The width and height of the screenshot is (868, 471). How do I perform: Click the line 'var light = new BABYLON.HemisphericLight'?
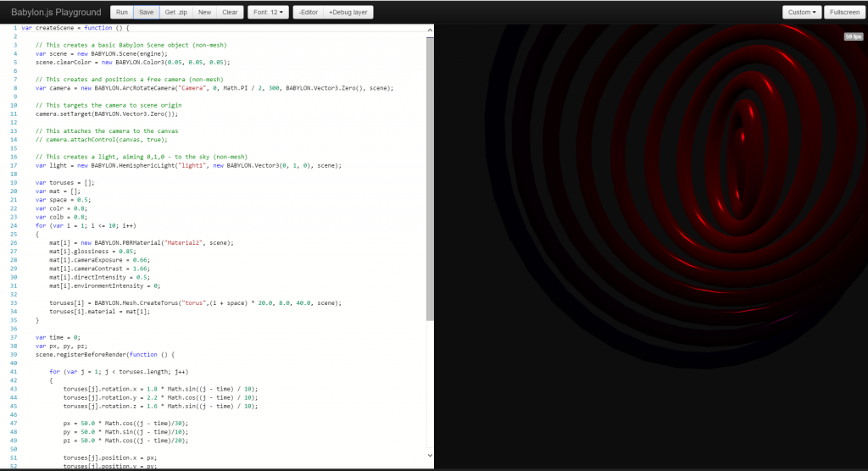[189, 165]
